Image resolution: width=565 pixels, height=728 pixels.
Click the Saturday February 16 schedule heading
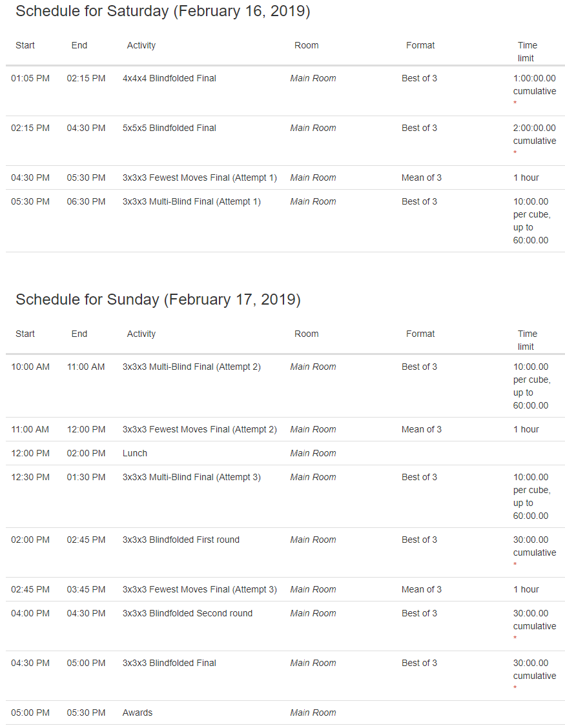(x=163, y=11)
